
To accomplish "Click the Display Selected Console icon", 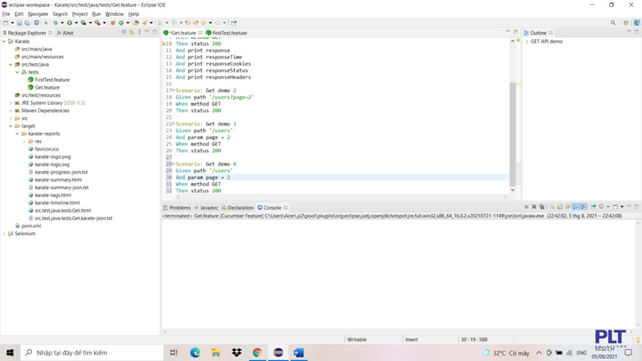I will (x=601, y=207).
